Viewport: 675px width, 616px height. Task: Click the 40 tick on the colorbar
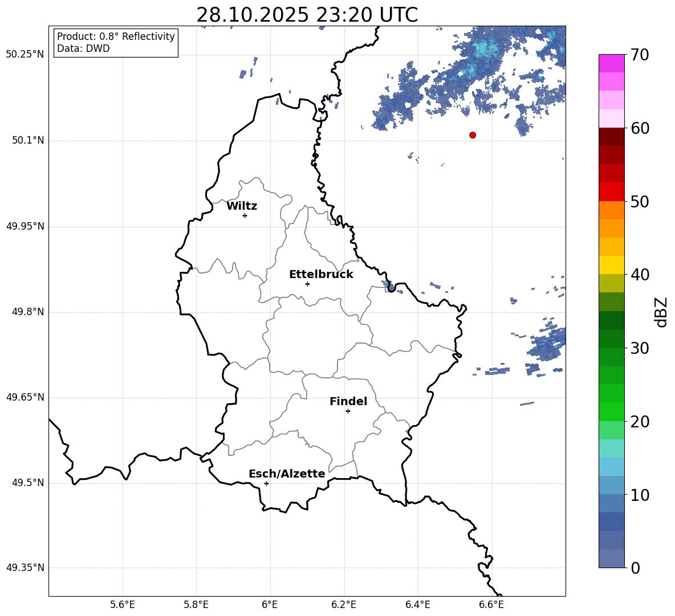[639, 275]
